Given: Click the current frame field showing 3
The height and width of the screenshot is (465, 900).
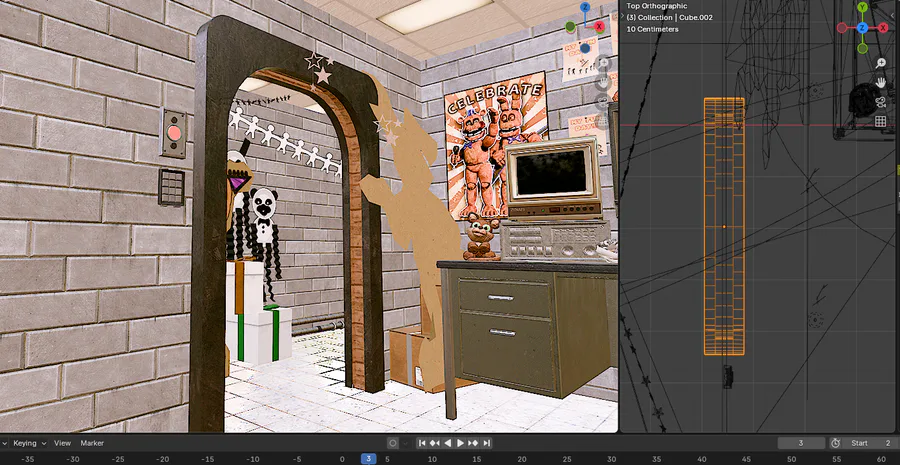Looking at the screenshot, I should click(x=801, y=443).
